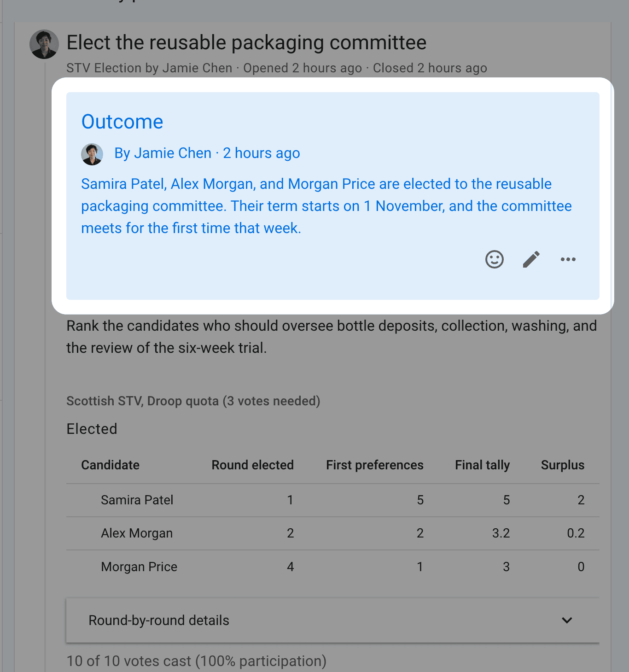
Task: Click the Surplus column header
Action: pyautogui.click(x=563, y=465)
